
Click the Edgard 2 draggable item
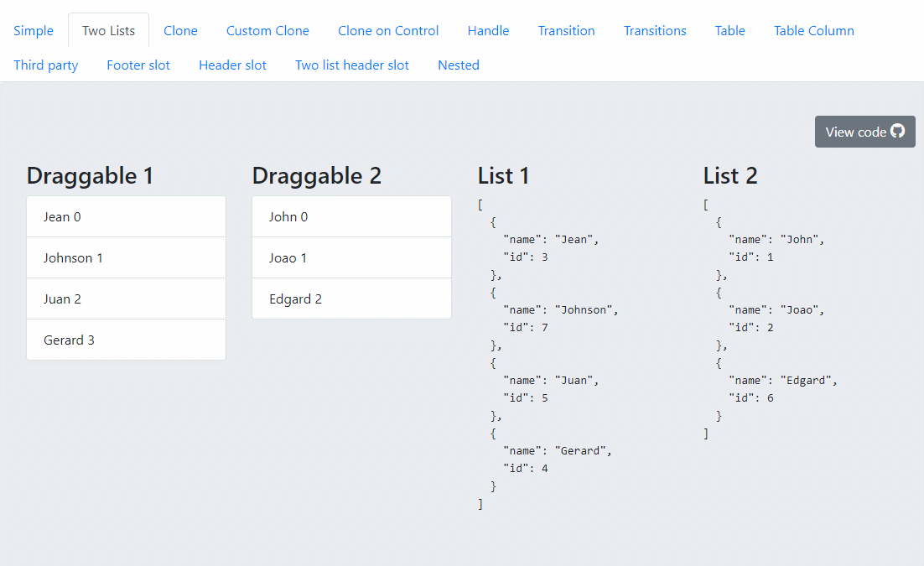tap(351, 299)
